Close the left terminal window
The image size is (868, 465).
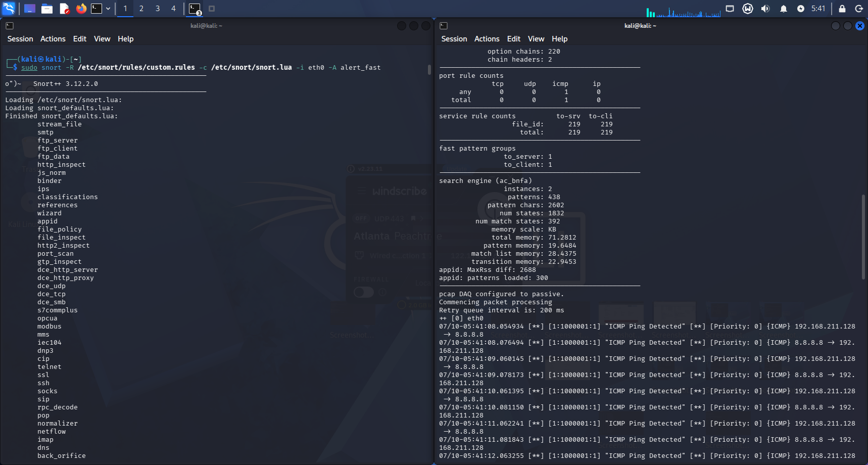(x=426, y=26)
